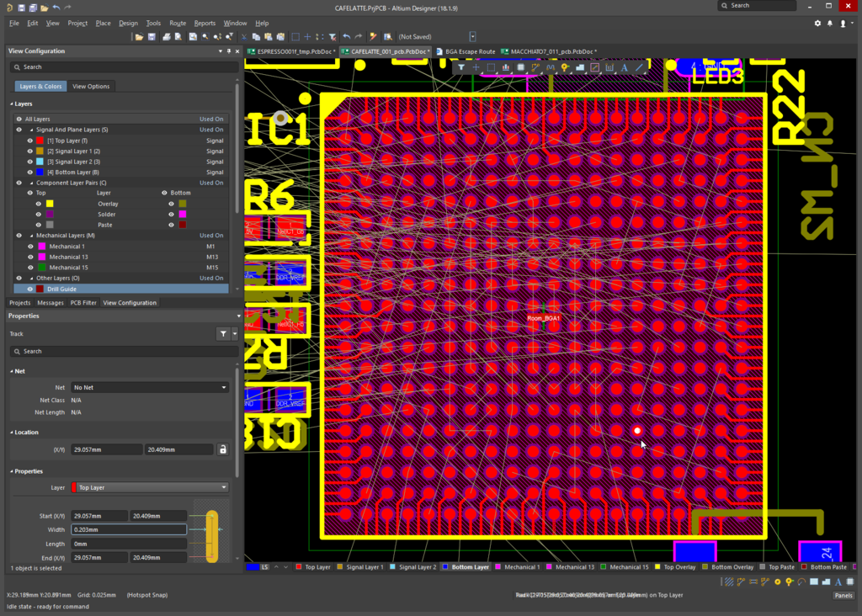The image size is (862, 616).
Task: Click the red swatch for [1] Top Layer
Action: pos(40,141)
